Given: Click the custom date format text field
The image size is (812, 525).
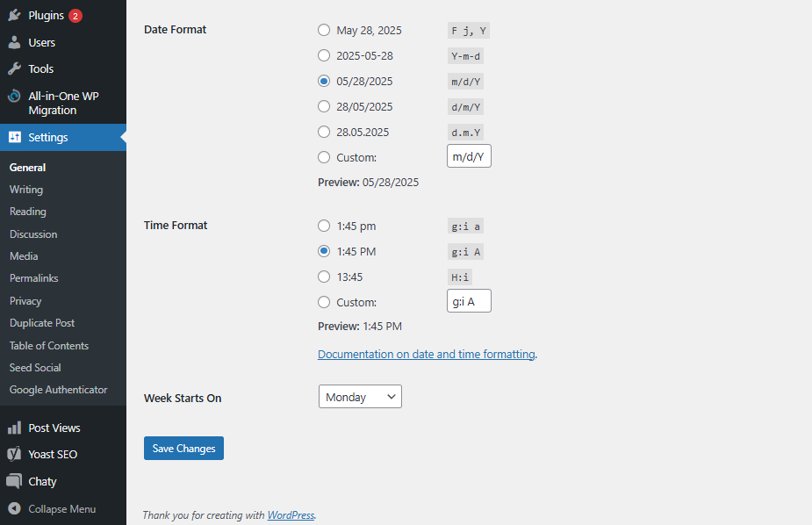Looking at the screenshot, I should point(469,157).
